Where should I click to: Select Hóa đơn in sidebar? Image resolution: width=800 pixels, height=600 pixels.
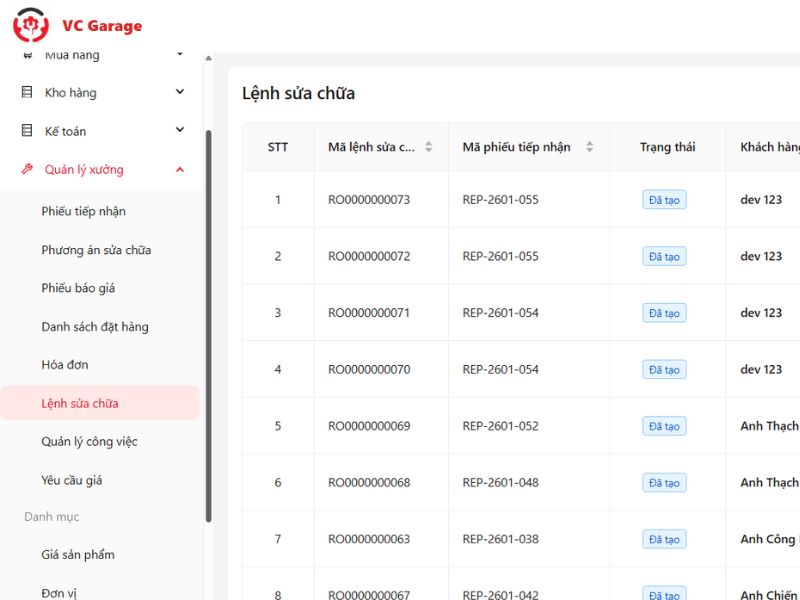65,365
